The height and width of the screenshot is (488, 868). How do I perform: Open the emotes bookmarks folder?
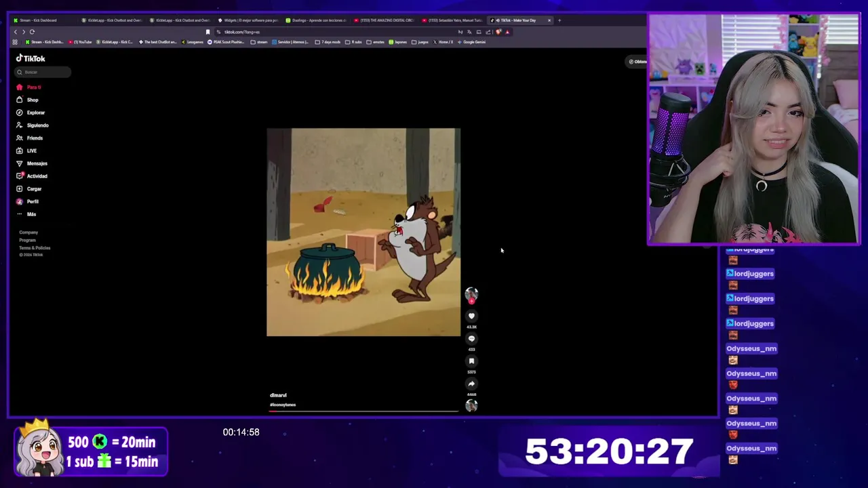376,42
